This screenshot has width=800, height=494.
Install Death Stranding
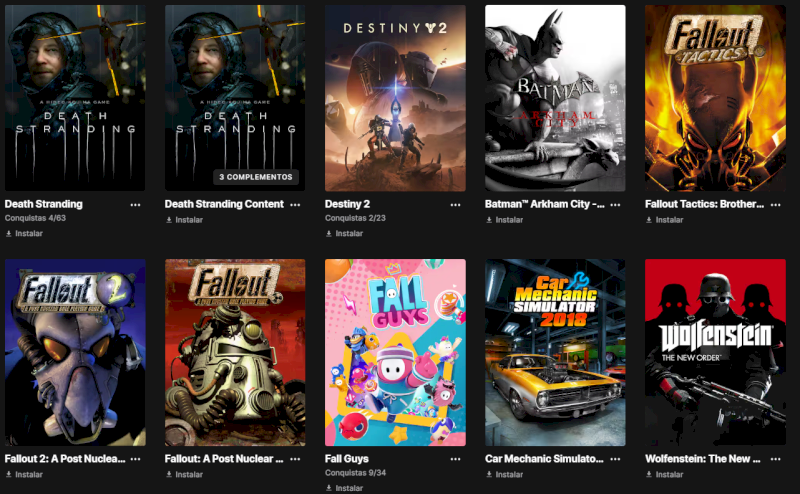coord(24,233)
